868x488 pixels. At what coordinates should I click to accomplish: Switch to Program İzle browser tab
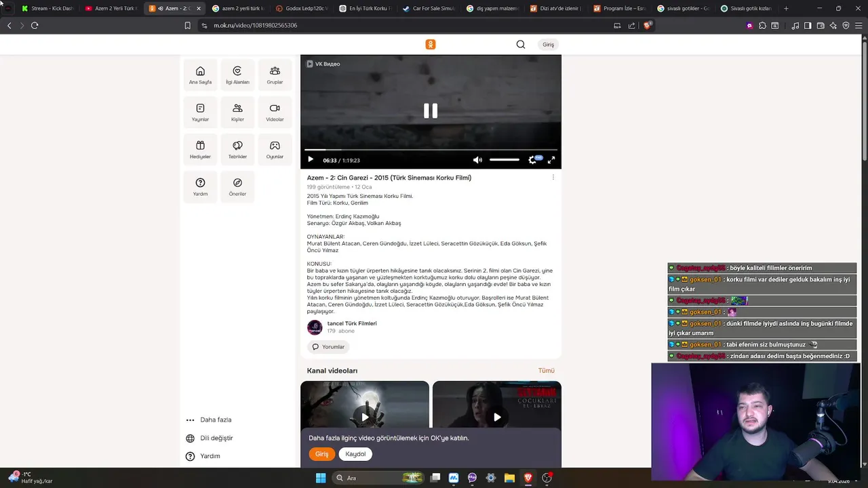(x=620, y=9)
